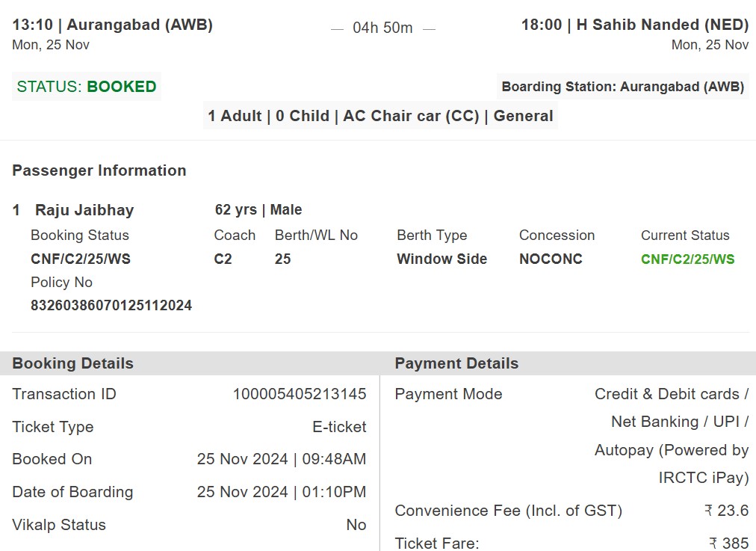
Task: Select the Payment Details section header
Action: click(456, 363)
